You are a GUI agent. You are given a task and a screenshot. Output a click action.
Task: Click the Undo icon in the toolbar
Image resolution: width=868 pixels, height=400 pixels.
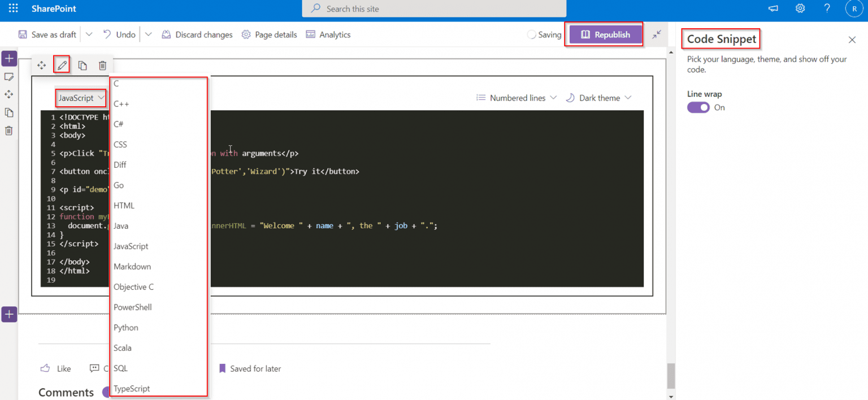coord(119,34)
